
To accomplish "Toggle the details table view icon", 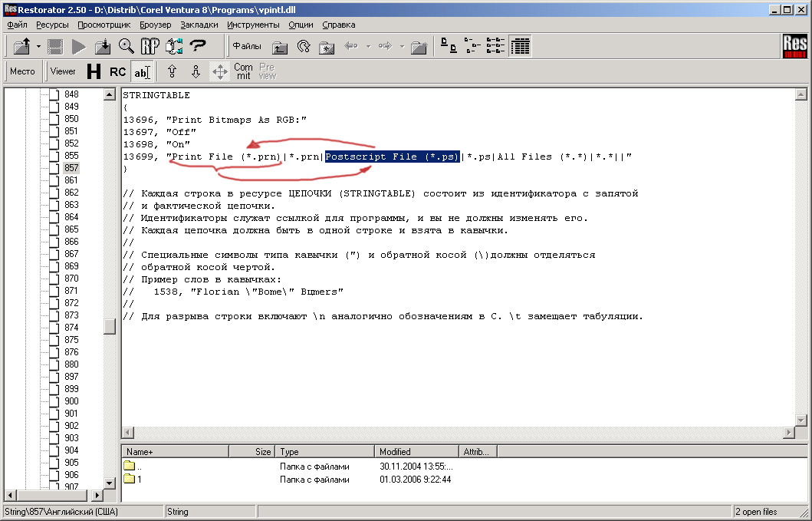I will (x=520, y=45).
